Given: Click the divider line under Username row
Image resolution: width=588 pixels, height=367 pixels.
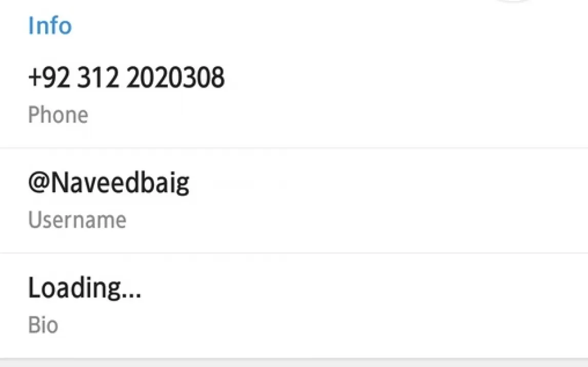Looking at the screenshot, I should (294, 253).
